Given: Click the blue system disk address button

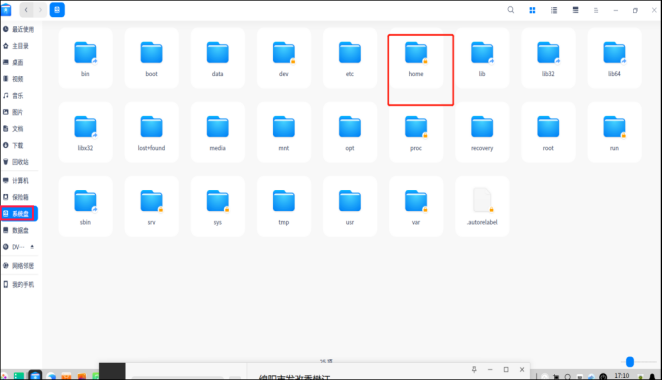Looking at the screenshot, I should click(x=57, y=10).
